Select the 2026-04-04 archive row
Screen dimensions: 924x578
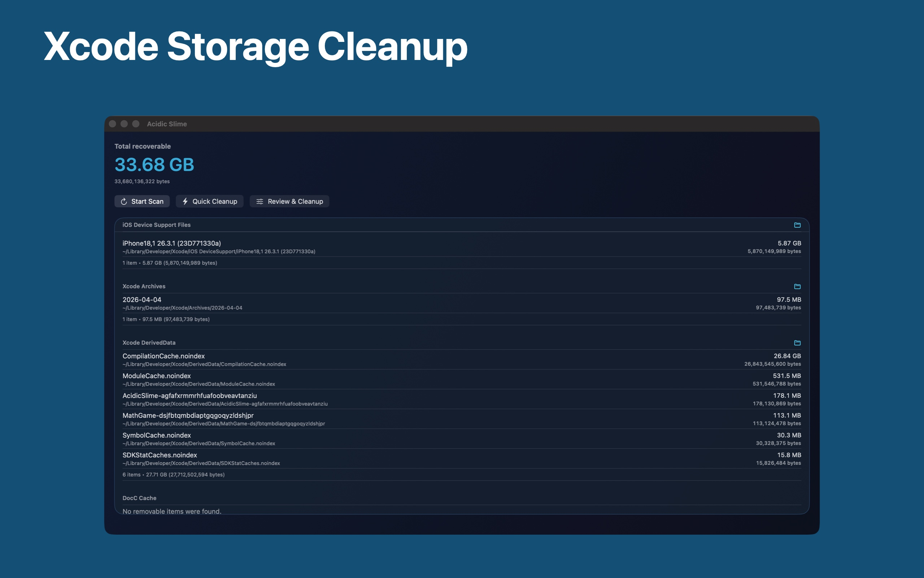point(462,303)
